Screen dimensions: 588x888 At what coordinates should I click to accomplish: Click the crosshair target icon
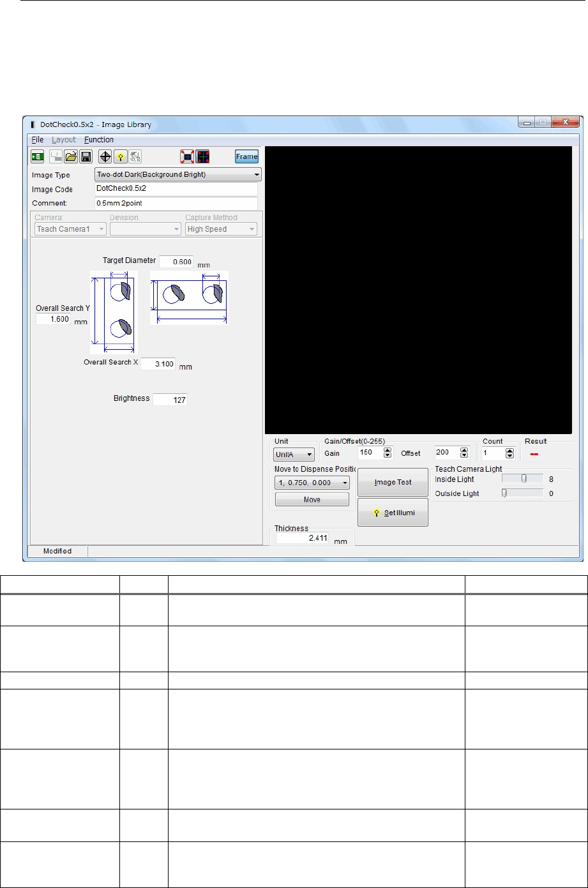click(106, 156)
